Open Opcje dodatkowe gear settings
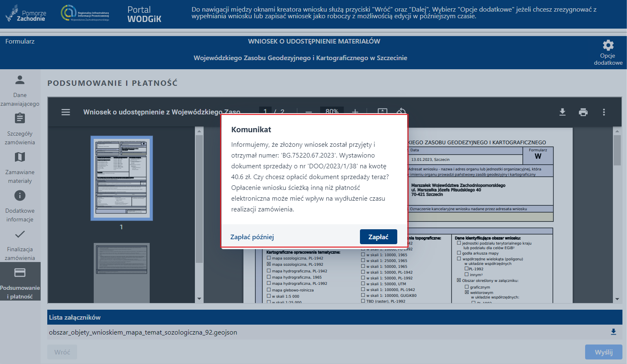This screenshot has height=364, width=627. pos(608,46)
